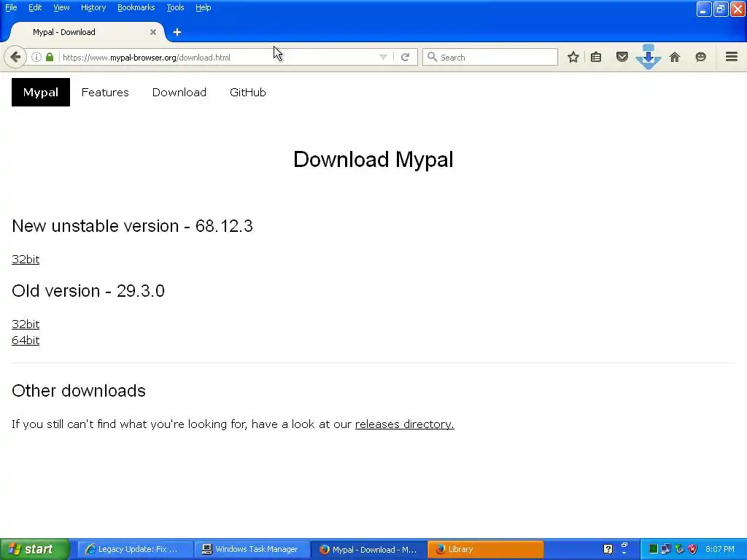Click the help question-mark language bar icon
747x560 pixels.
608,550
